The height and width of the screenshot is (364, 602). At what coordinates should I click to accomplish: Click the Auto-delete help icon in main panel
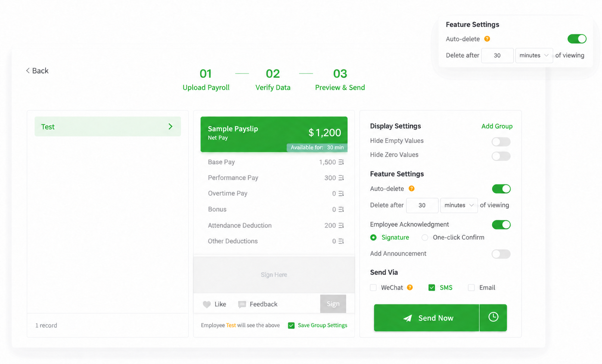(412, 189)
